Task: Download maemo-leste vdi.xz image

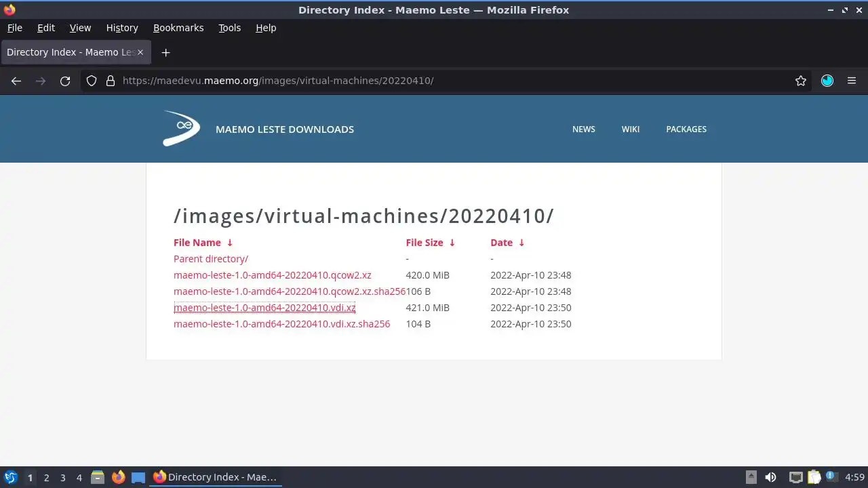Action: click(264, 308)
